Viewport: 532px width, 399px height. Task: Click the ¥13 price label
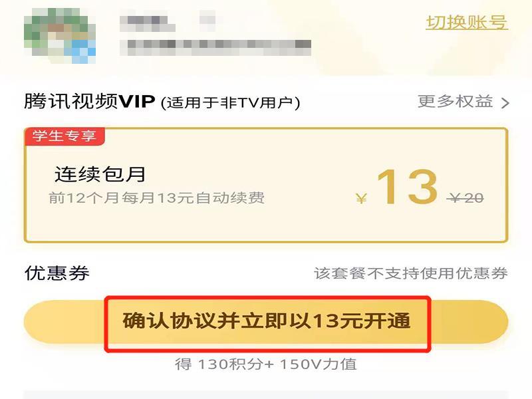(396, 187)
